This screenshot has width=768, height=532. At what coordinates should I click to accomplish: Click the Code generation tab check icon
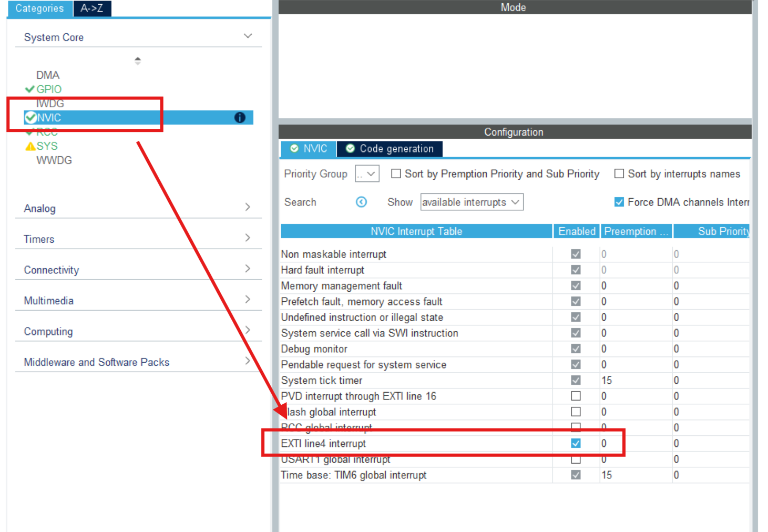pos(350,148)
